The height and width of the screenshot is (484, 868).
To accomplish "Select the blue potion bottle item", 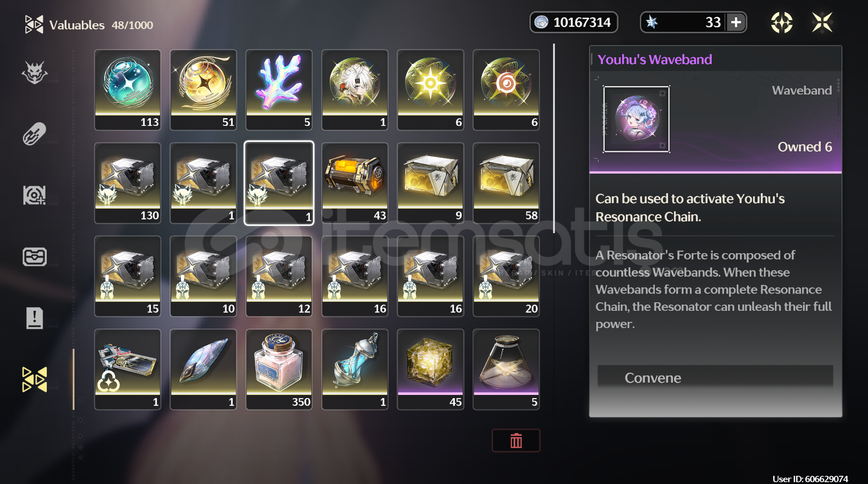I will click(x=355, y=369).
